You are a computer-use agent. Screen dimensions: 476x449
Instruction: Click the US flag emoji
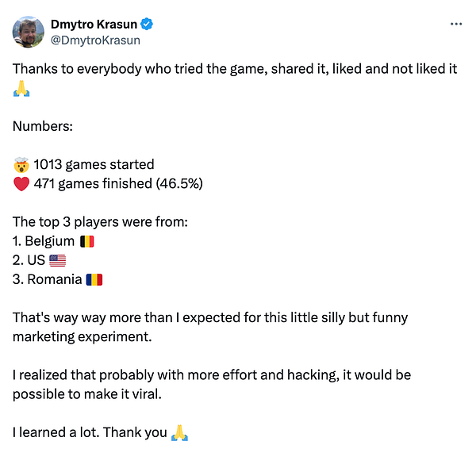point(57,260)
